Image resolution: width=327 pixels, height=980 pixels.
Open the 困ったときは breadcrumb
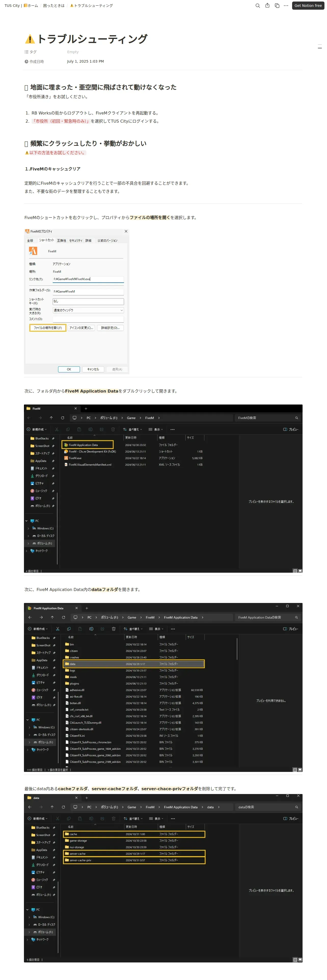(54, 6)
